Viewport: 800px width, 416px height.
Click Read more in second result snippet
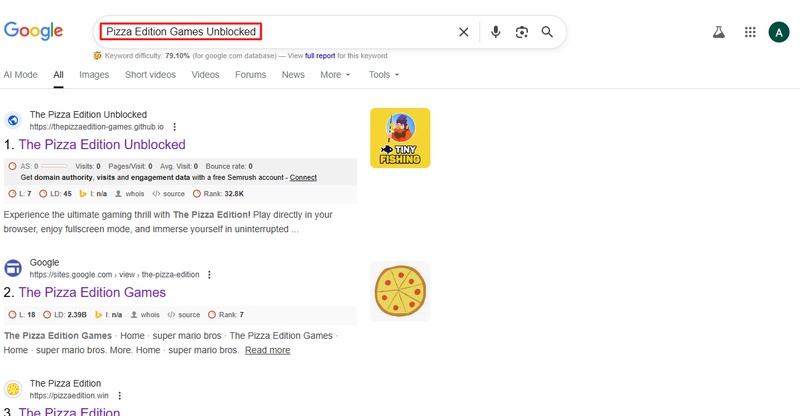click(267, 350)
